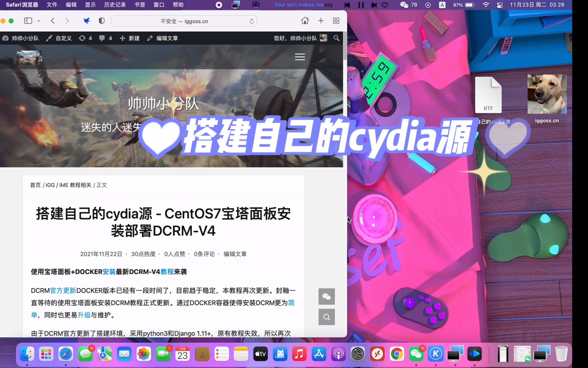Open Photos from the Dock
This screenshot has height=368, width=588.
point(144,354)
